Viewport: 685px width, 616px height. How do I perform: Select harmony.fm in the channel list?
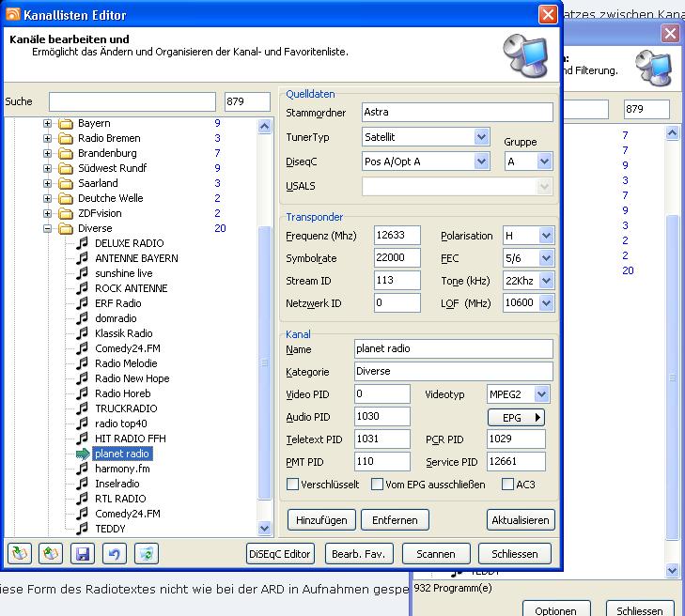point(122,469)
